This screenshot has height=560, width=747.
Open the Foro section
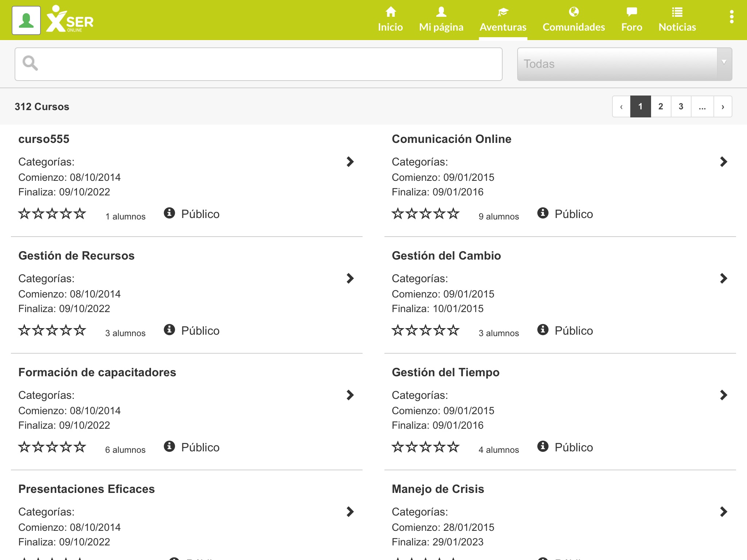point(631,20)
